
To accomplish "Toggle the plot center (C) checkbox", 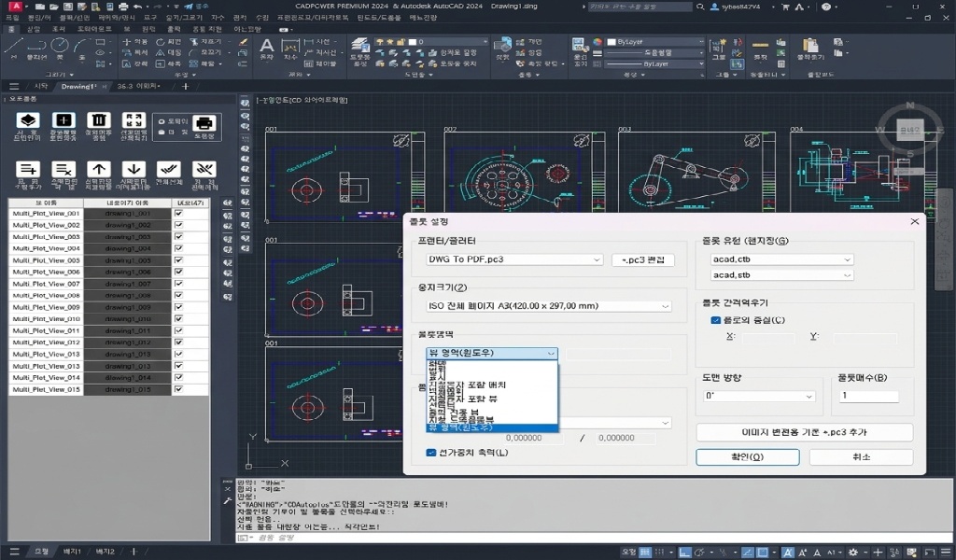I will tap(716, 320).
